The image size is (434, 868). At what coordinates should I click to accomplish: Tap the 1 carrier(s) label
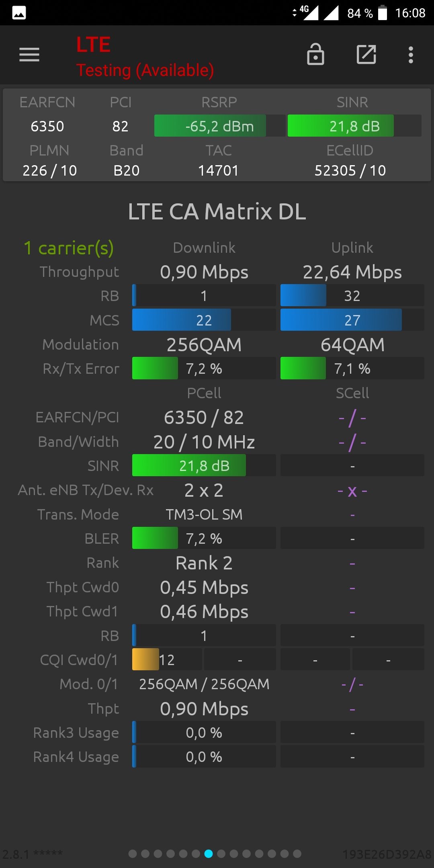point(69,248)
